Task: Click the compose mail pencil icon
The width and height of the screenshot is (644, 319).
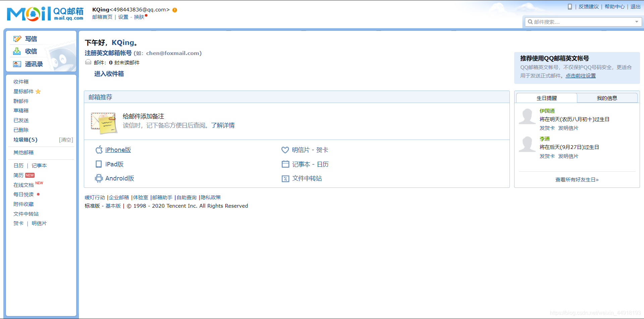Action: (17, 39)
